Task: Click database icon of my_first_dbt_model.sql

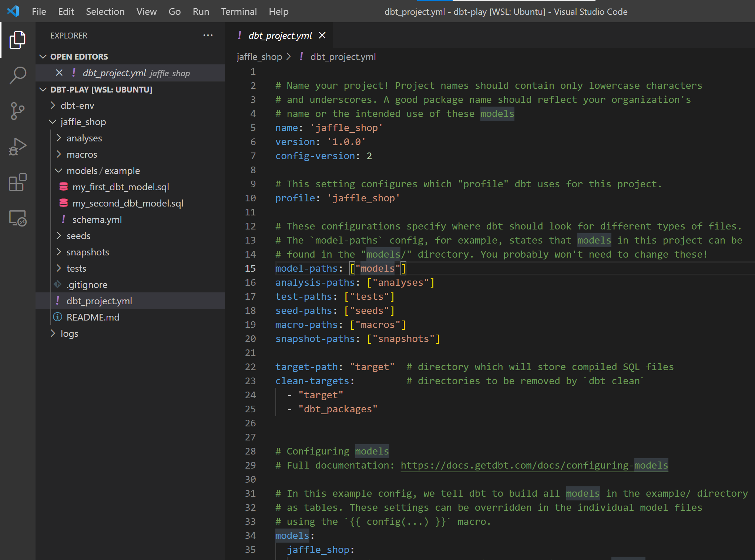Action: (64, 187)
